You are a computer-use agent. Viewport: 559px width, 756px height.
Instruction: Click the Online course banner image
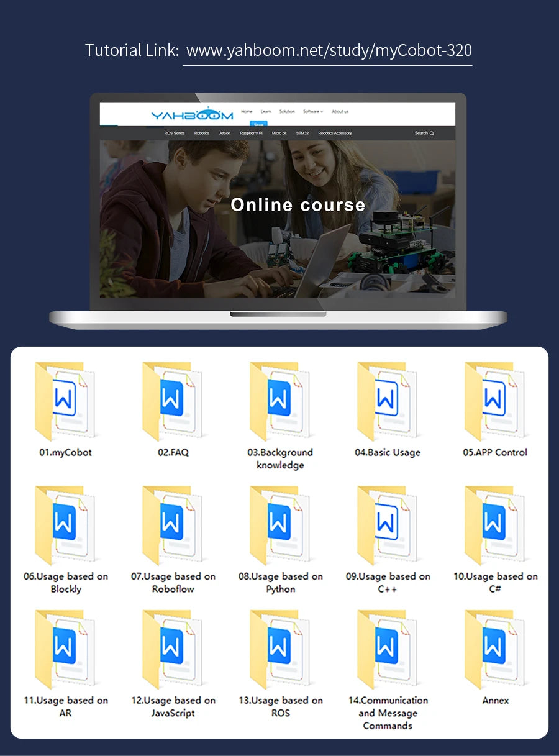point(278,219)
